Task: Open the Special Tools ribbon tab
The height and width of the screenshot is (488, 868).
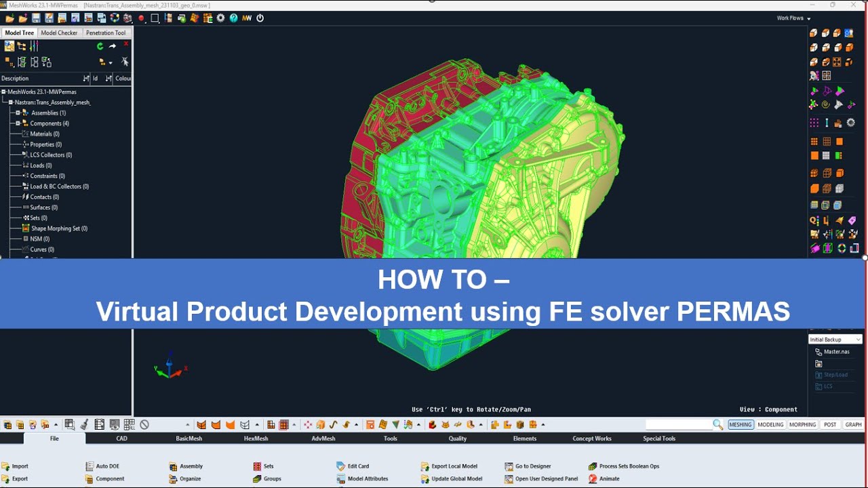Action: click(659, 439)
